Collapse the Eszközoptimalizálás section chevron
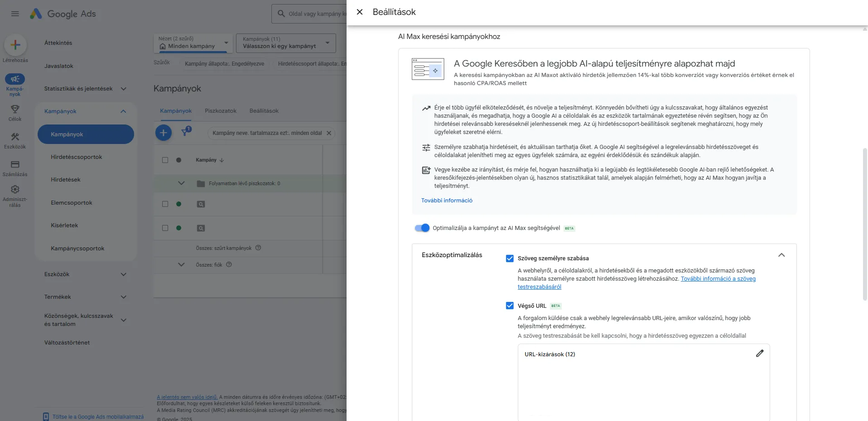This screenshot has width=868, height=421. coord(781,255)
